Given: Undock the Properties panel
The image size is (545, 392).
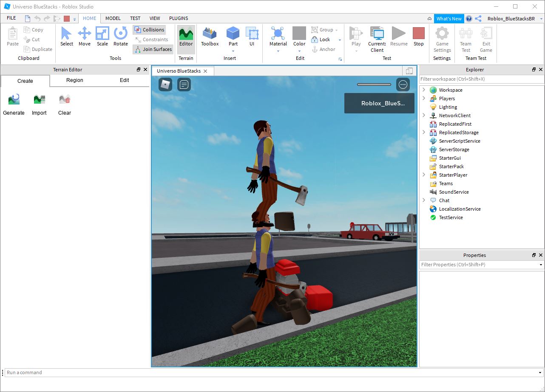Looking at the screenshot, I should pyautogui.click(x=534, y=255).
